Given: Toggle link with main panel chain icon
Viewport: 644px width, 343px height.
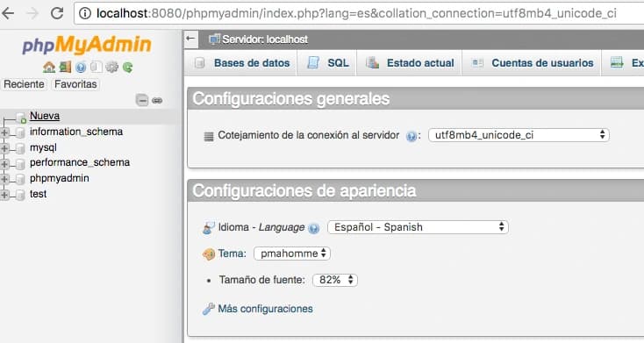Looking at the screenshot, I should click(157, 100).
